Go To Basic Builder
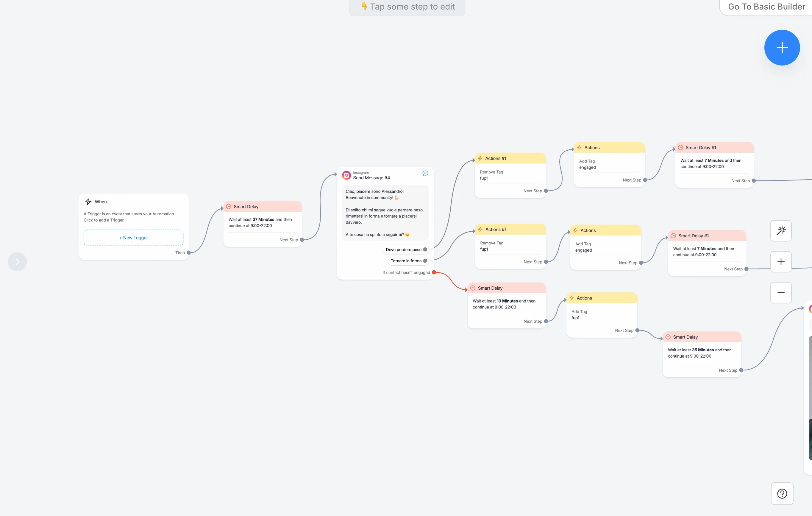The height and width of the screenshot is (516, 812). click(766, 7)
